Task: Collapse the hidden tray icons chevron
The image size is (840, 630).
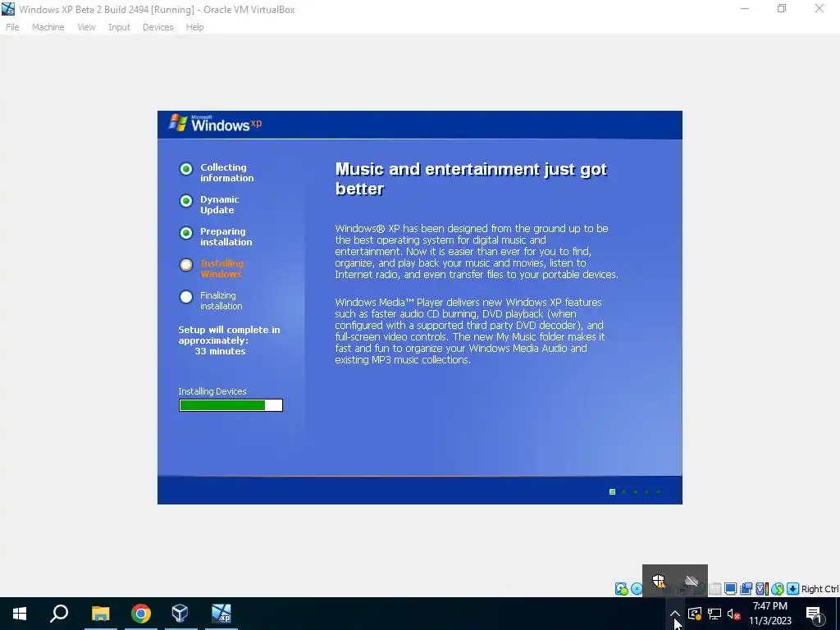Action: 675,614
